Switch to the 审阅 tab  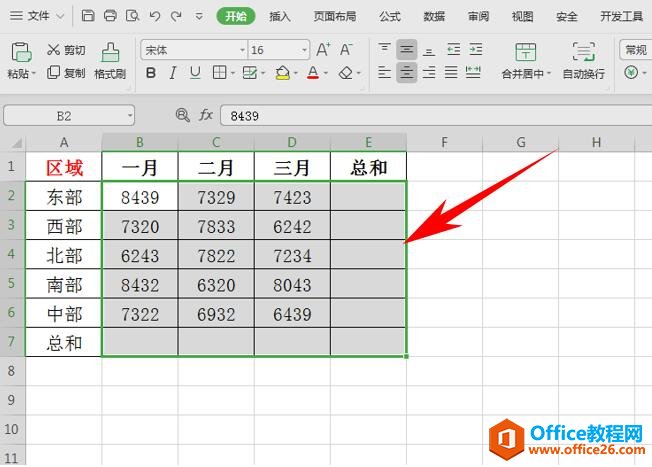(x=478, y=17)
